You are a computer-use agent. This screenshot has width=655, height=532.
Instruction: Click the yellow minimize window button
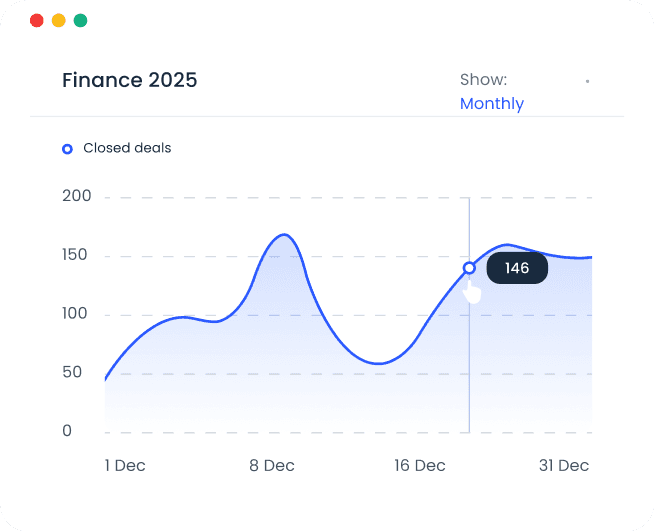[x=59, y=20]
